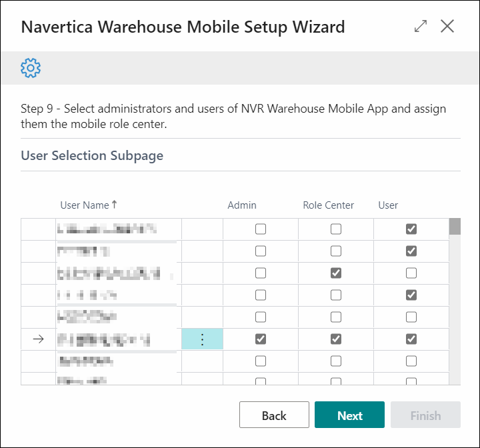
Task: Go to the previous step with Back
Action: click(x=274, y=415)
